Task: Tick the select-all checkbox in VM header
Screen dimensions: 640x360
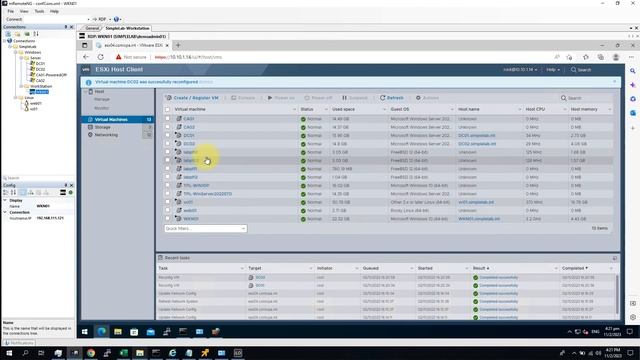Action: tap(167, 109)
